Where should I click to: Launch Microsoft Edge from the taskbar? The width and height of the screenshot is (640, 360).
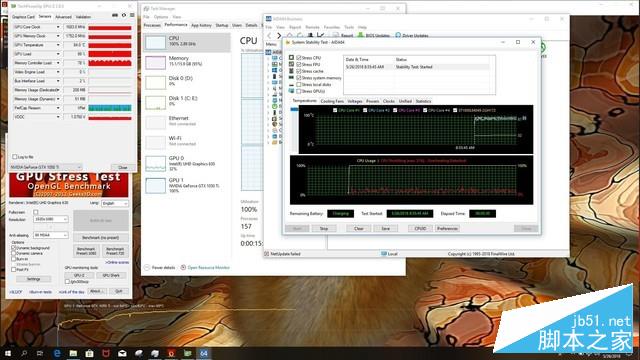point(57,353)
